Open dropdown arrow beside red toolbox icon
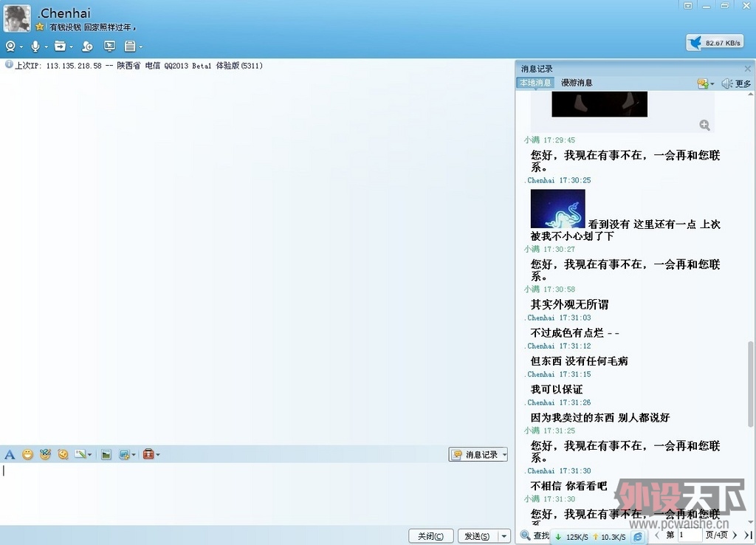This screenshot has width=756, height=545. [158, 455]
